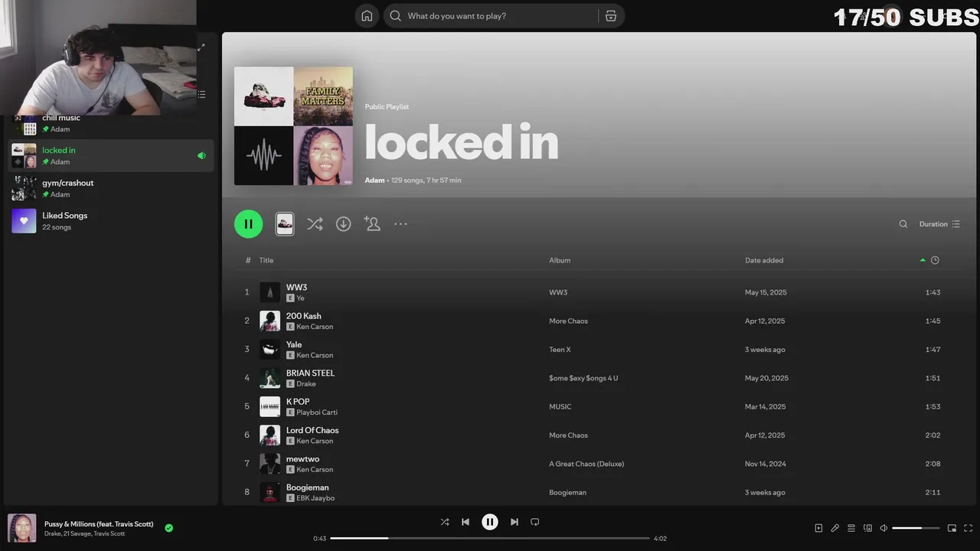Open the Teen X album link
This screenshot has height=551, width=980.
560,350
